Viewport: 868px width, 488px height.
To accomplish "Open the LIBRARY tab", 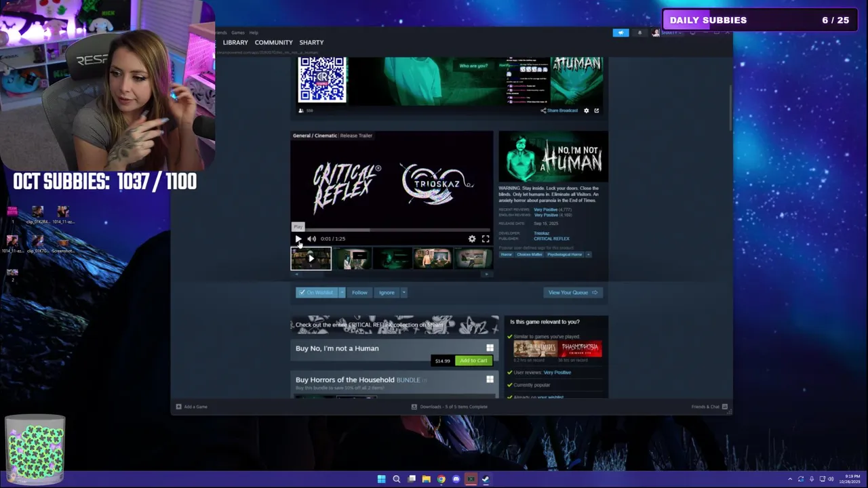I will coord(235,42).
